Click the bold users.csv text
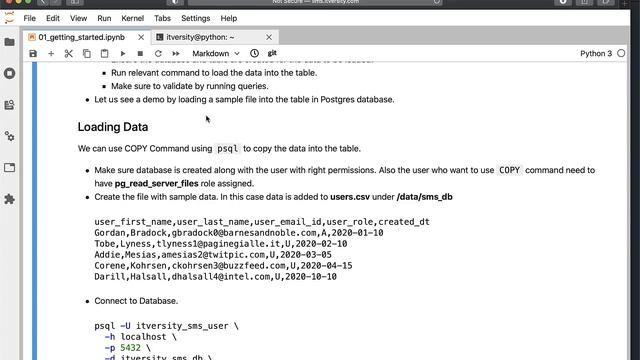 click(x=350, y=197)
